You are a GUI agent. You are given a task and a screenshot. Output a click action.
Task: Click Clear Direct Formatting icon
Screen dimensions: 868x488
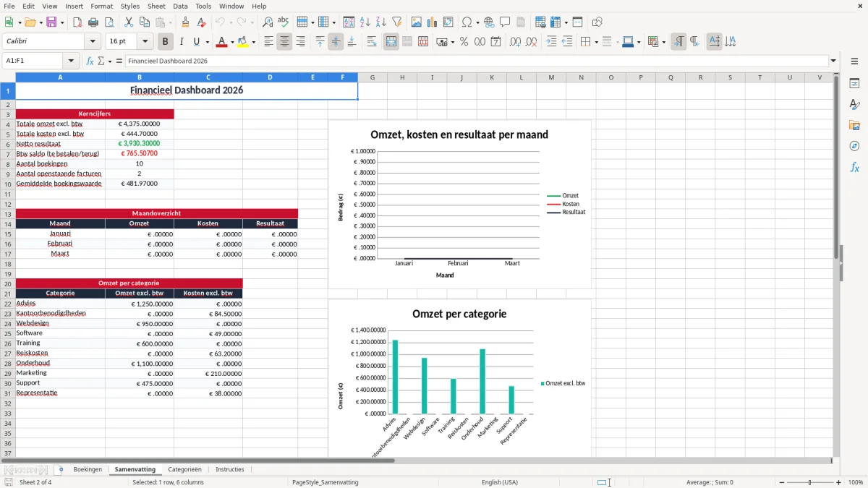click(202, 22)
